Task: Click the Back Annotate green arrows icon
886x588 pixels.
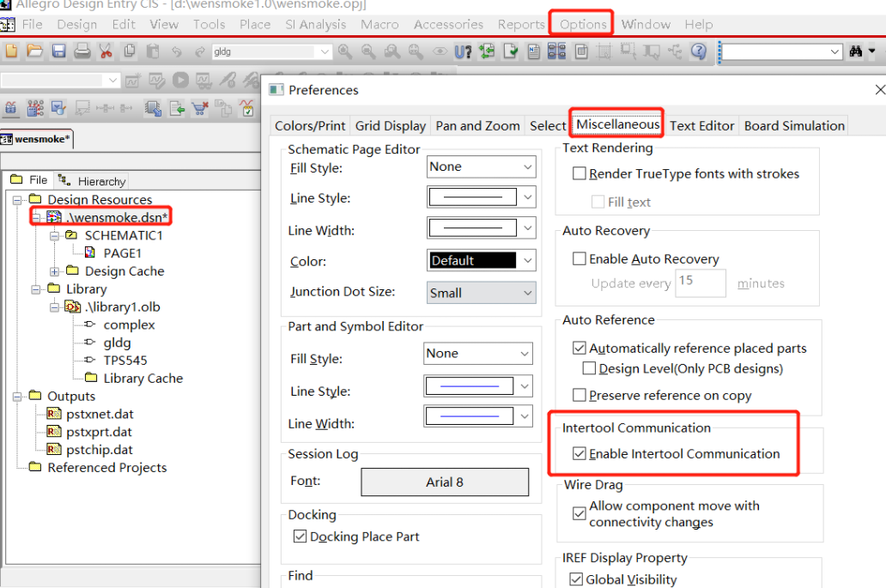Action: (x=487, y=52)
